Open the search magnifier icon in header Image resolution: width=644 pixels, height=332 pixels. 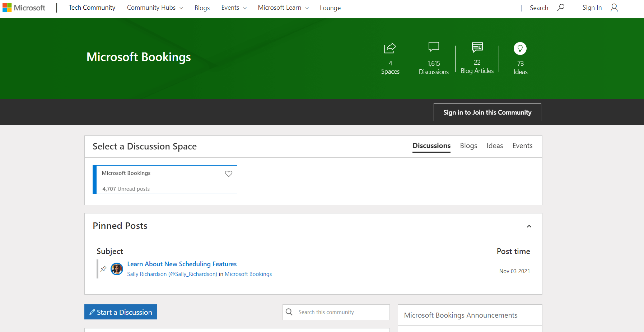pos(561,8)
